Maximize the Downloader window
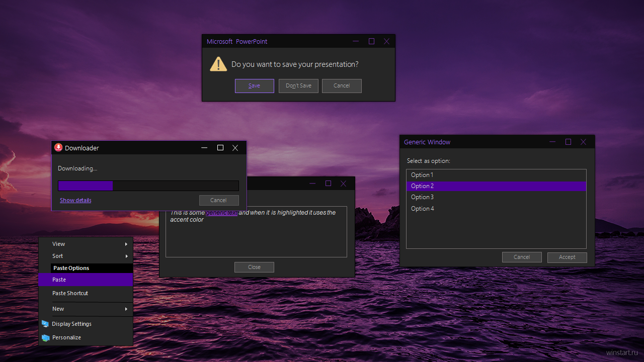This screenshot has width=644, height=362. (220, 148)
